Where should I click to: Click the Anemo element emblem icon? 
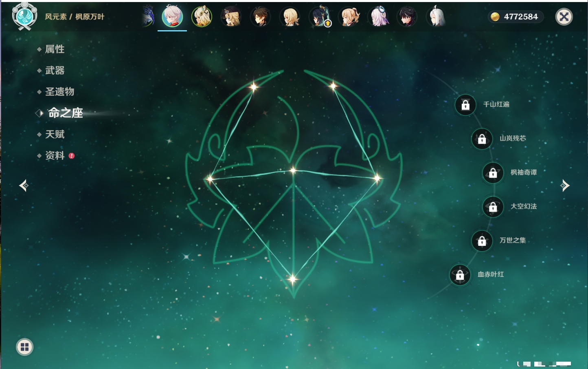pos(24,16)
